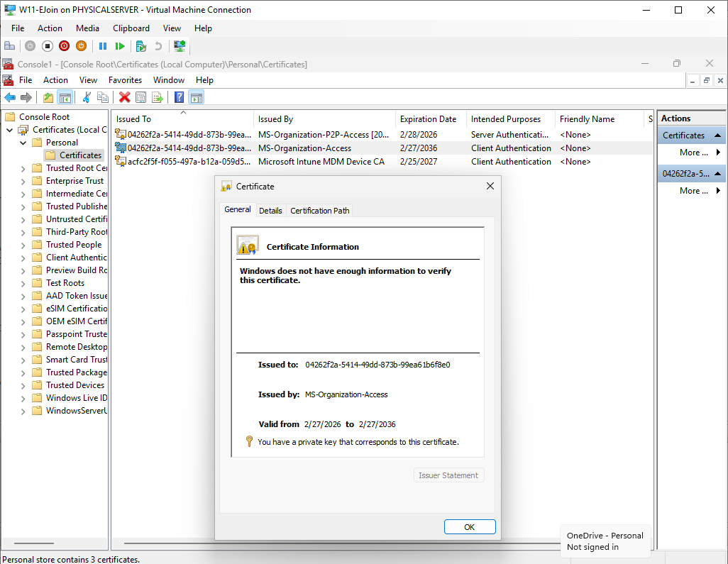Click the grey Start VM icon
Image resolution: width=728 pixels, height=564 pixels.
(x=31, y=46)
